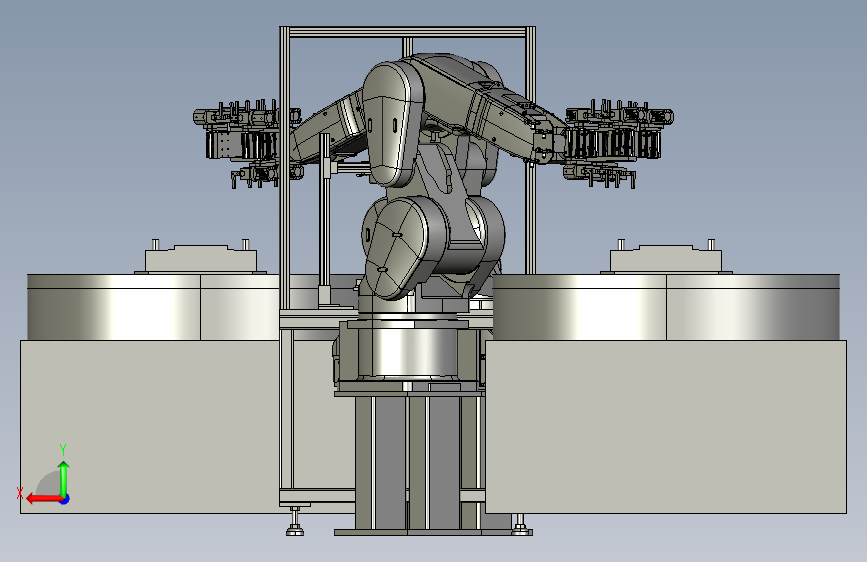Image resolution: width=867 pixels, height=562 pixels.
Task: Select the left rectangular base cabinet
Action: click(149, 426)
